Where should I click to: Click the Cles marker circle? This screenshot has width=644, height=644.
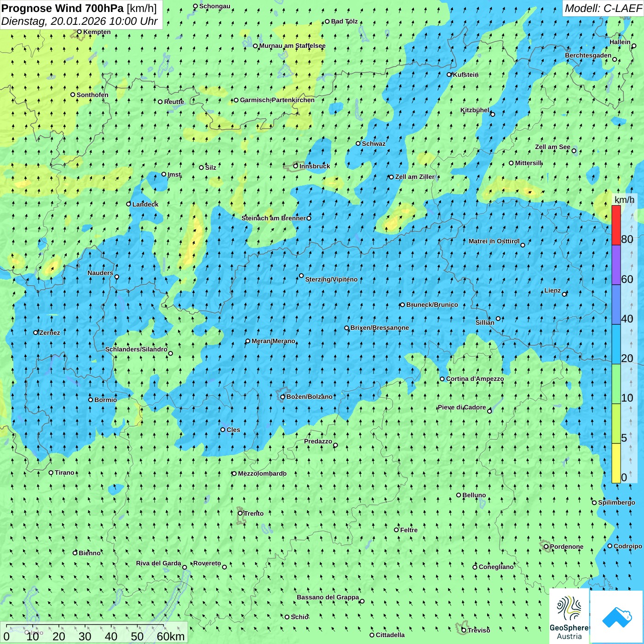coord(223,430)
